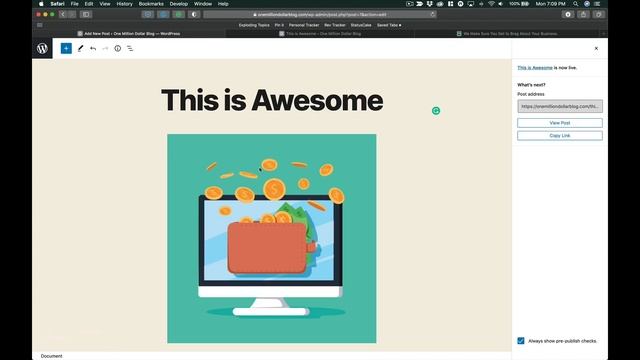Switch to This is Awesome blog tab
The image size is (640, 360).
320,33
